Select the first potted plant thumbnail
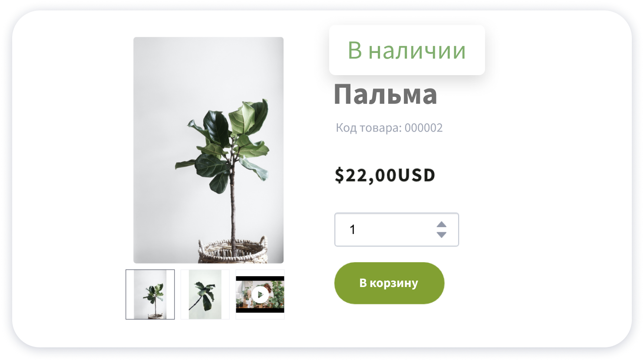The image size is (644, 363). click(150, 294)
